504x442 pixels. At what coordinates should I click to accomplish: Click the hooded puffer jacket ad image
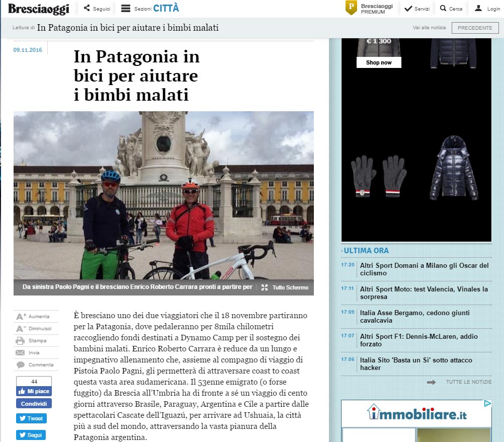point(454,168)
